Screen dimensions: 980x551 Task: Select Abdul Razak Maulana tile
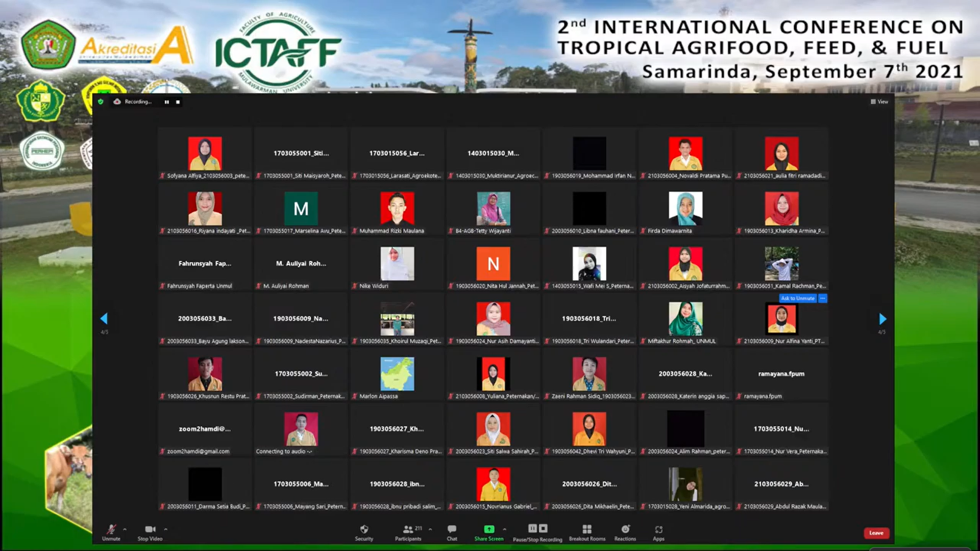(781, 484)
